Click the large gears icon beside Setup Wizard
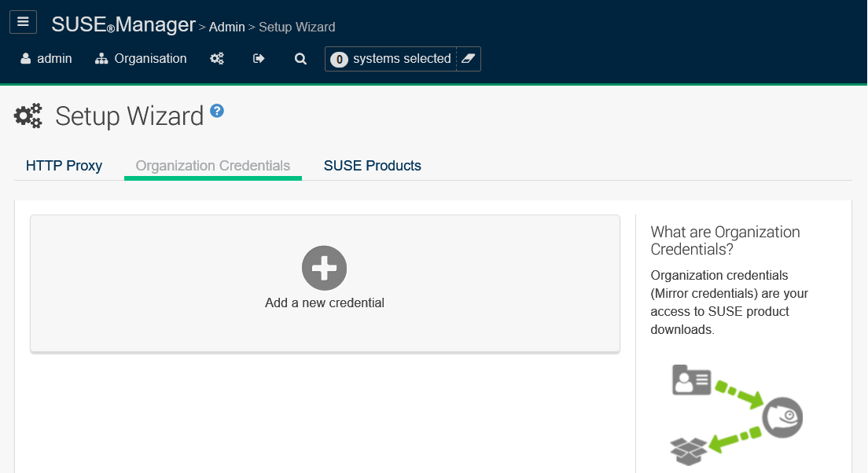The image size is (868, 473). (28, 116)
